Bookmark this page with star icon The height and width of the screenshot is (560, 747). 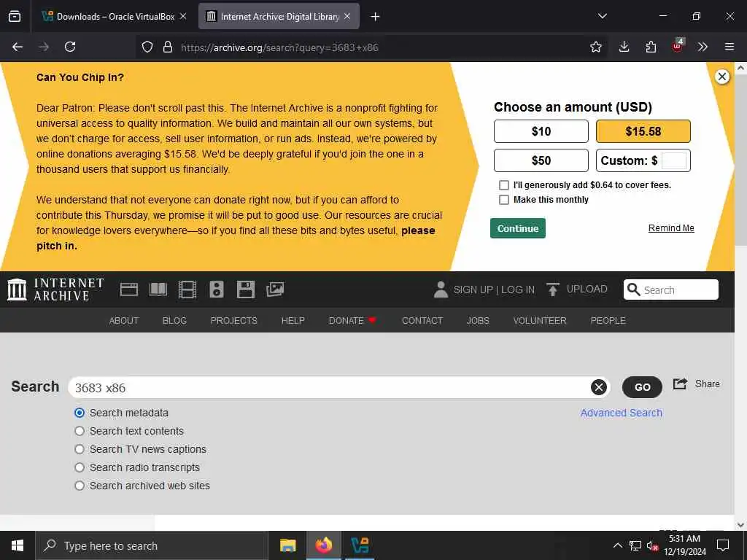[x=595, y=47]
